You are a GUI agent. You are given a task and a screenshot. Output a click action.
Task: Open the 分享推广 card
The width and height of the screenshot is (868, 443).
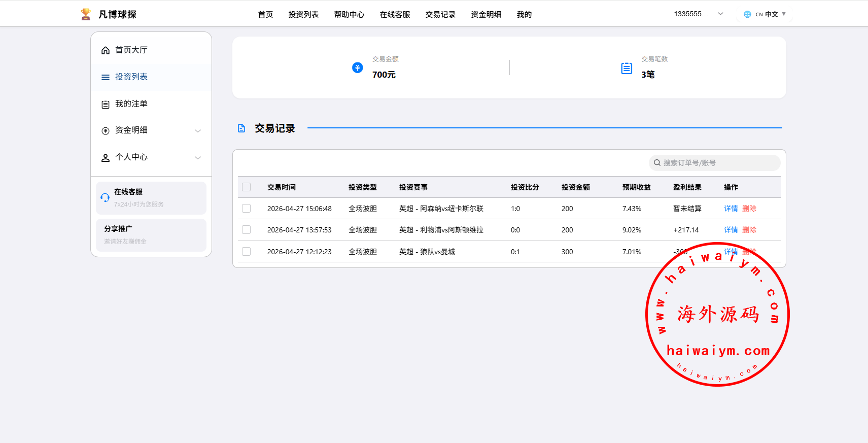(x=151, y=235)
